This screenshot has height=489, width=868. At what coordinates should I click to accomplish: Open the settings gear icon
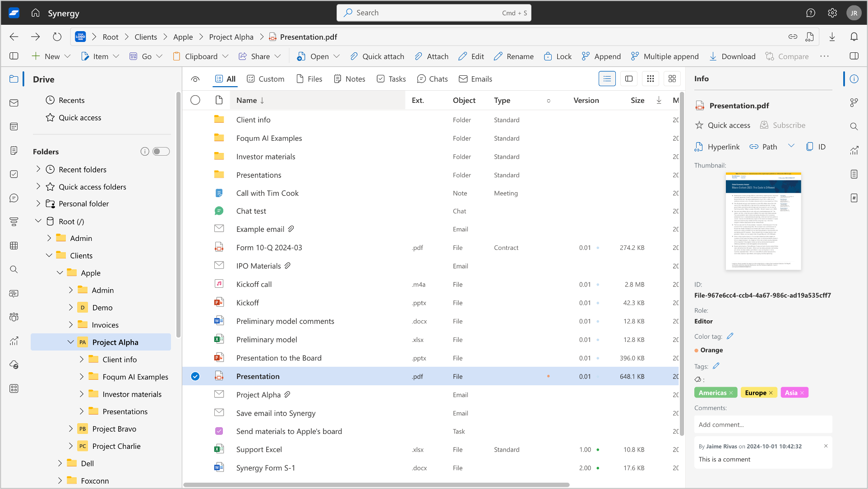click(832, 13)
